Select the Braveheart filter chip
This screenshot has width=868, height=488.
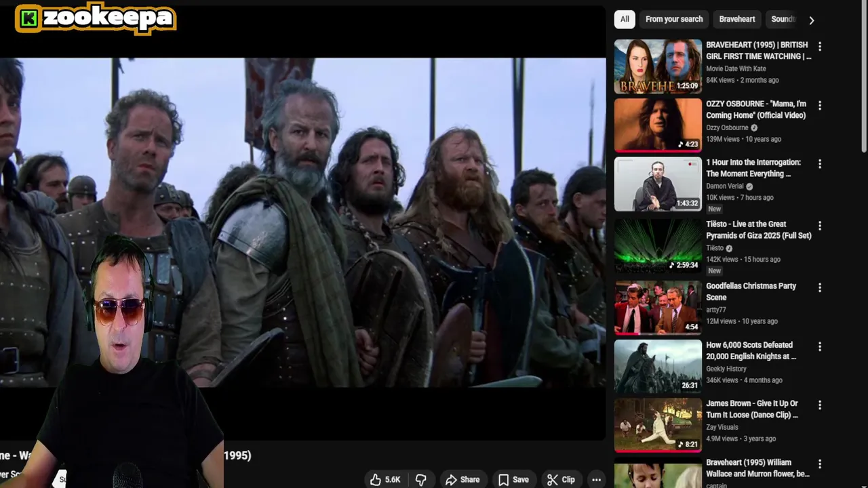(737, 19)
